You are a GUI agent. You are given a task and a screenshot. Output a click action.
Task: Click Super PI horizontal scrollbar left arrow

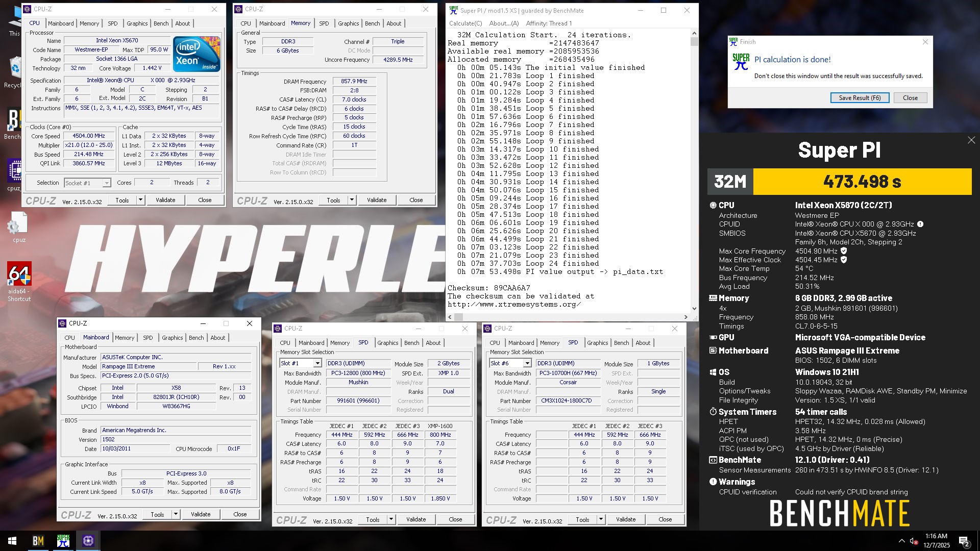(450, 317)
